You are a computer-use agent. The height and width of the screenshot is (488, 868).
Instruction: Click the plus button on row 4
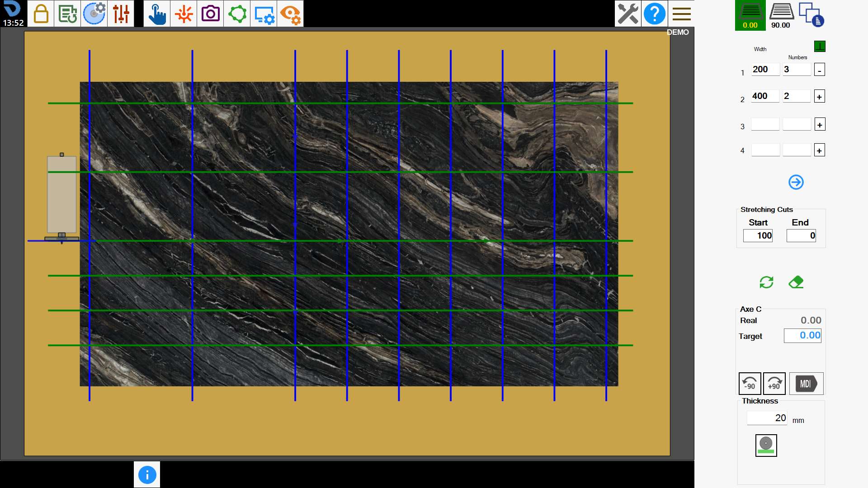pos(820,150)
